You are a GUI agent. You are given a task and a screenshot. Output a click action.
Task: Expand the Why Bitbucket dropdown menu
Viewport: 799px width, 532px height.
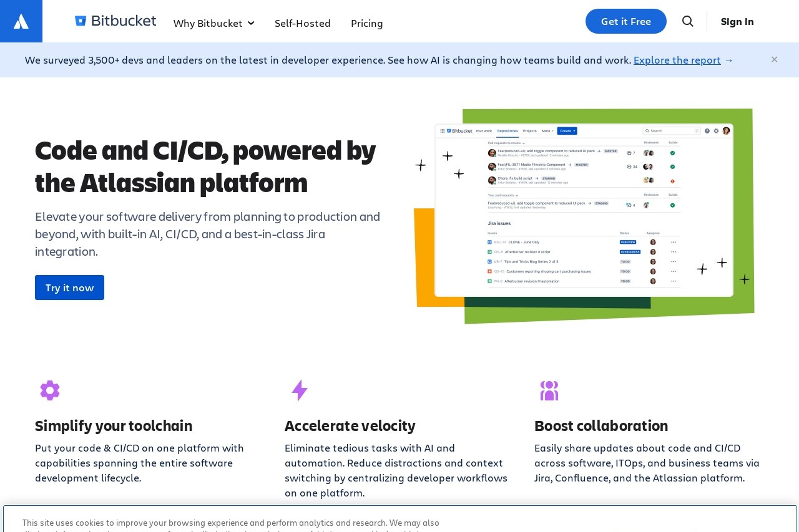click(214, 23)
